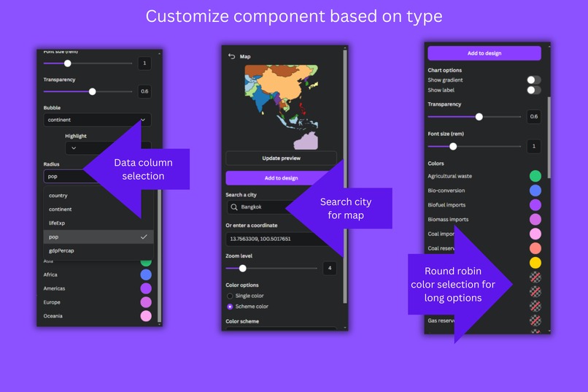Toggle the Show gradient switch
This screenshot has width=588, height=392.
click(533, 80)
